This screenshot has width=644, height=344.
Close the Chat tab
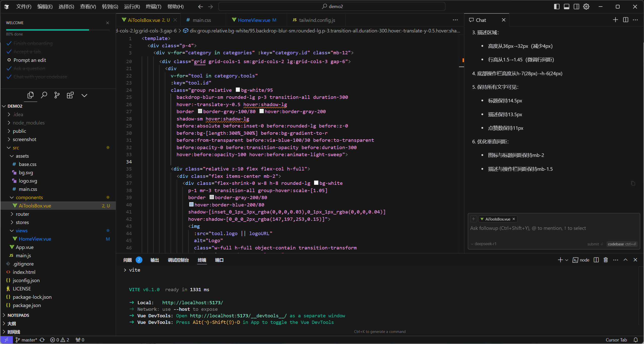(504, 20)
